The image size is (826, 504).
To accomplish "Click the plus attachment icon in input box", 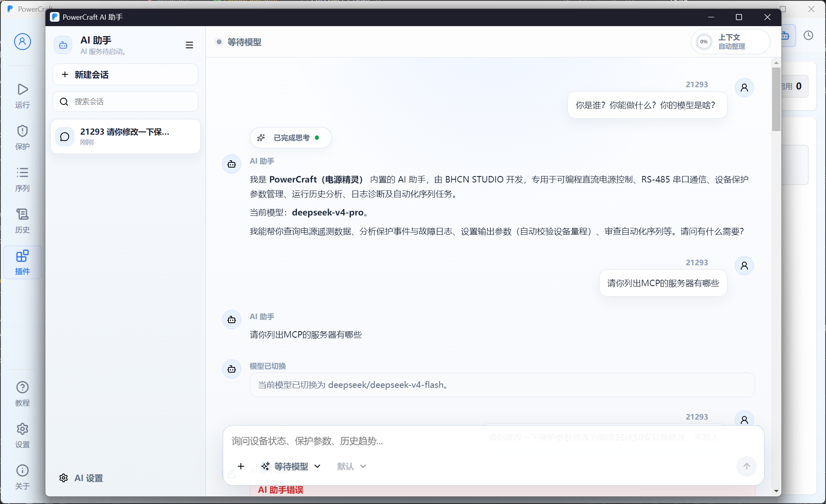I will [x=241, y=466].
